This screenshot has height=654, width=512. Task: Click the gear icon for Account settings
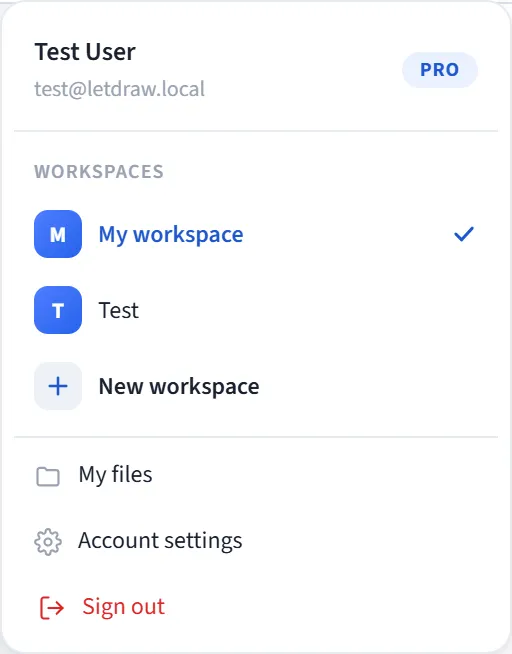pos(48,542)
